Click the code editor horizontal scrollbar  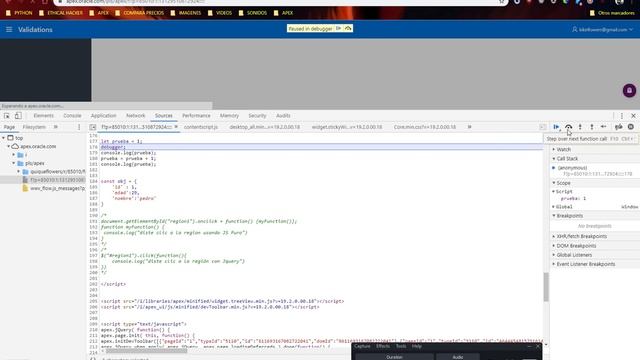pyautogui.click(x=146, y=351)
